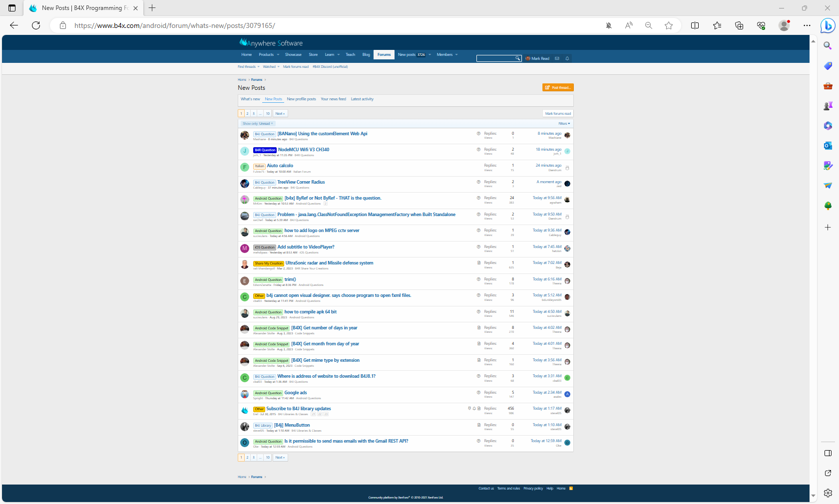Refresh the browser page
Screen dimensions: 839x504
coord(36,25)
